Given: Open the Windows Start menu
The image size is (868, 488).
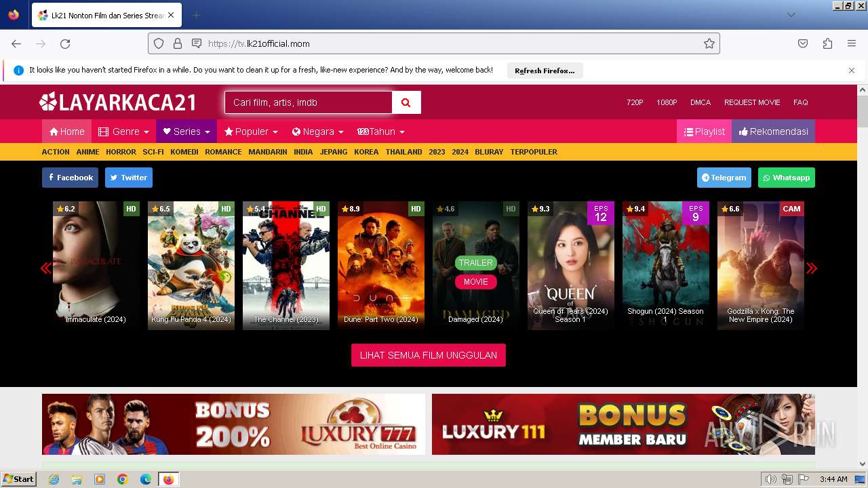Looking at the screenshot, I should (18, 479).
